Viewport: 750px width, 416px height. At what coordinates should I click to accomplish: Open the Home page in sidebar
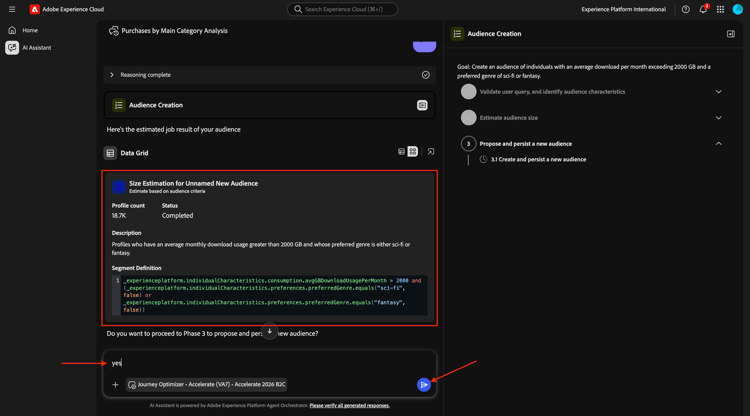[30, 30]
